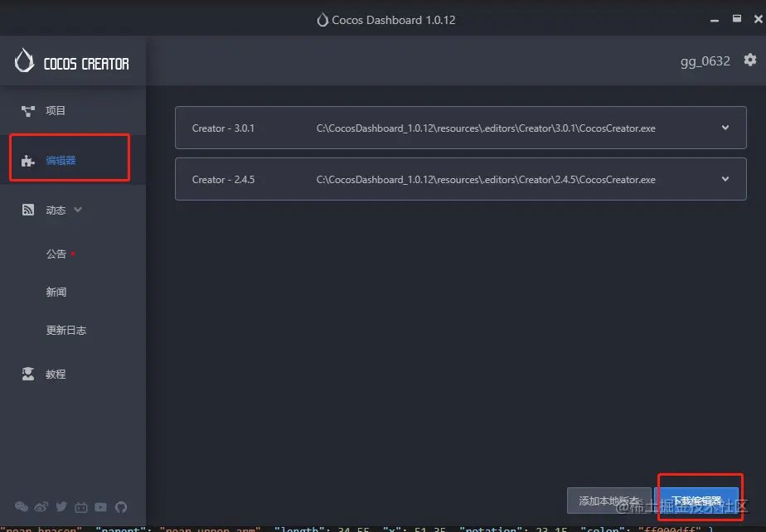Open the Twitter bird icon
The height and width of the screenshot is (532, 766).
[x=61, y=506]
